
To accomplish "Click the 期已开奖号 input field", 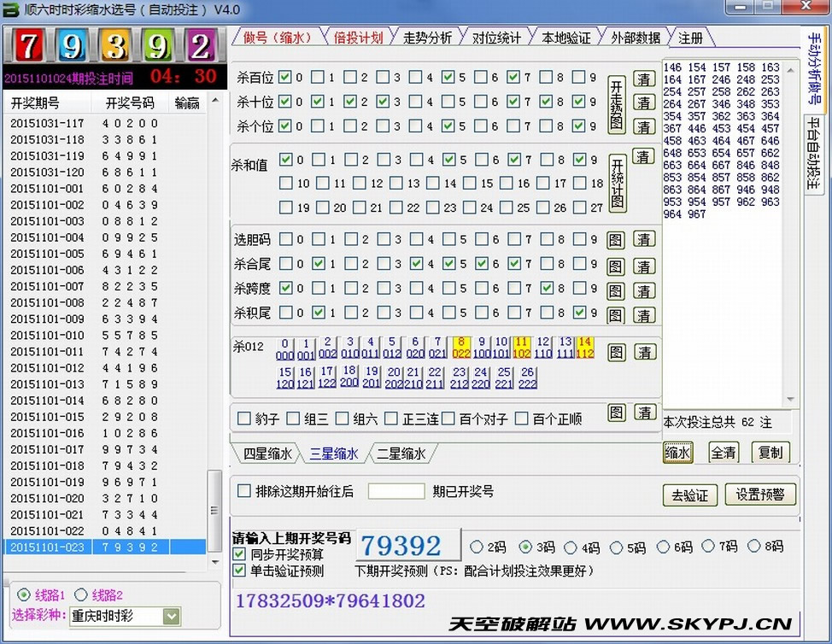I will pos(395,491).
